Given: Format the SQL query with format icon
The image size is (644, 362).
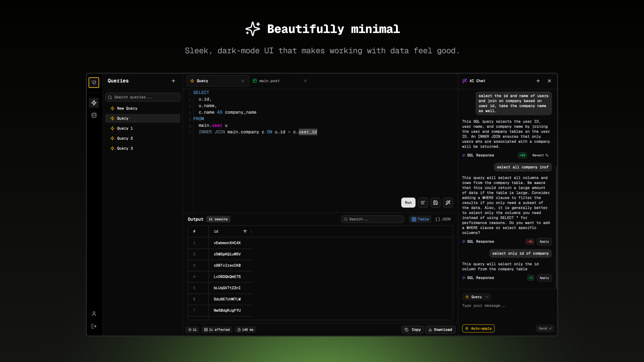Looking at the screenshot, I should (x=423, y=203).
